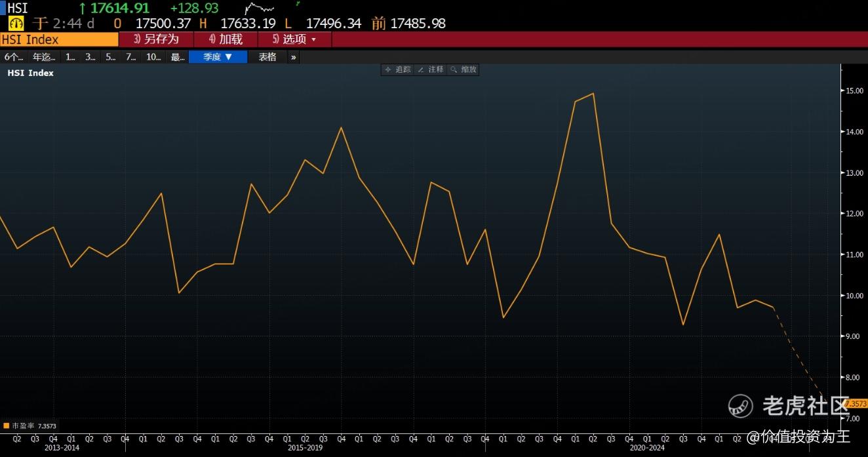Click the previous close 17485.98
868x457 pixels.
point(418,24)
